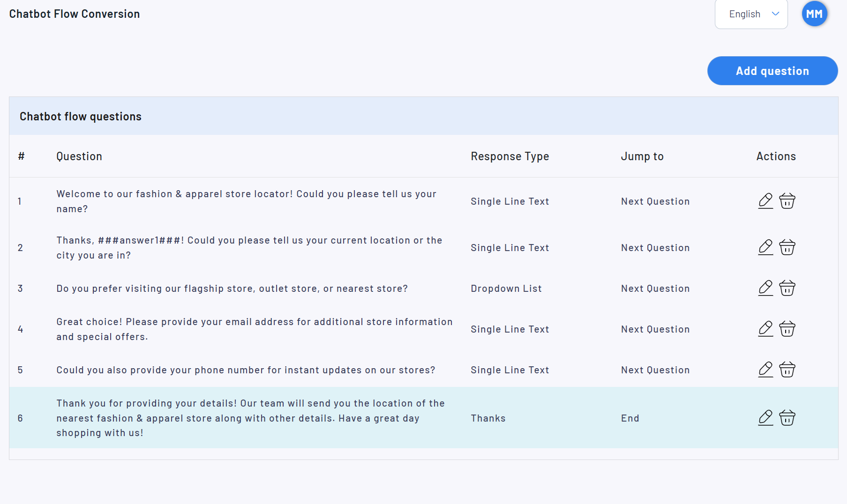Select the 'Do you prefer visiting our flagship store' text
The height and width of the screenshot is (504, 847).
point(232,289)
